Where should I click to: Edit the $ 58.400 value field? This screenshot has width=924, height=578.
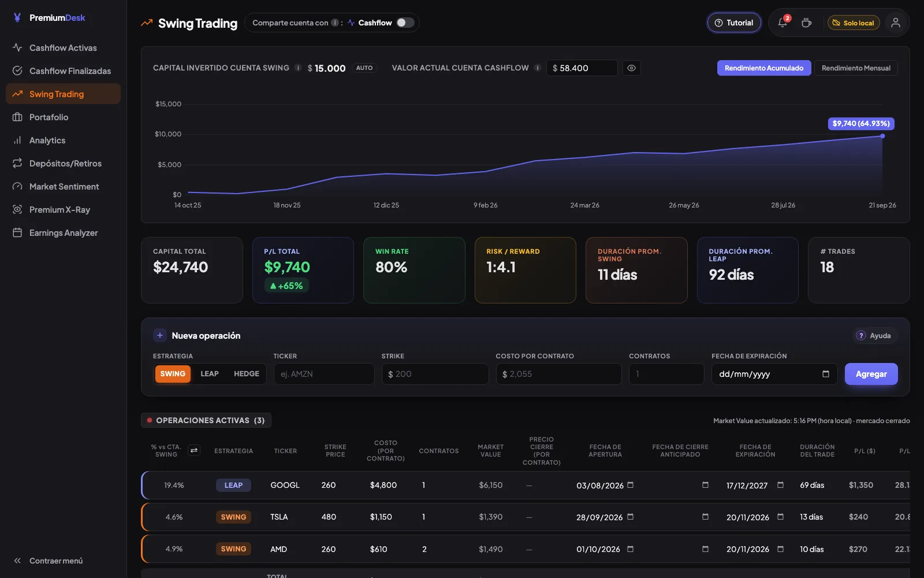(x=582, y=68)
